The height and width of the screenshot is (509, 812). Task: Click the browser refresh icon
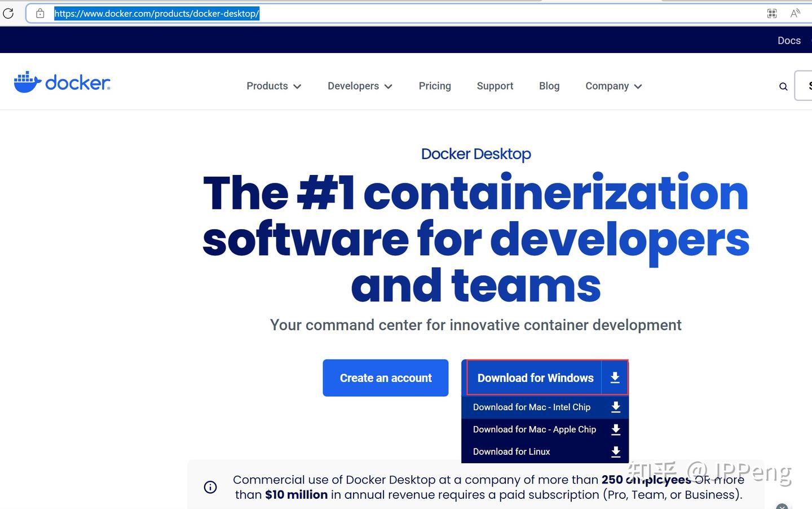click(x=8, y=13)
